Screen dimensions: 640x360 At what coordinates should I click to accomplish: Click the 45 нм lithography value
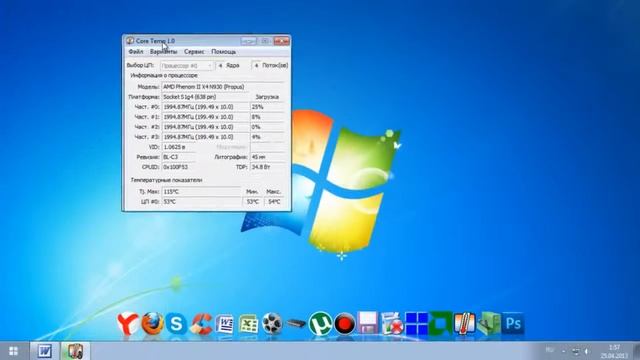pos(267,157)
